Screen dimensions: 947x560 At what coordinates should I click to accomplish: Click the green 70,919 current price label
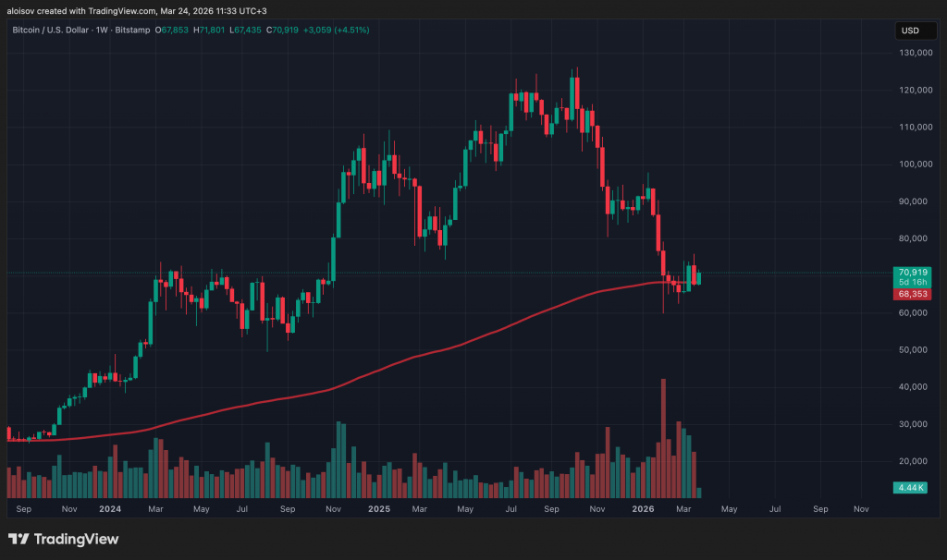coord(911,272)
